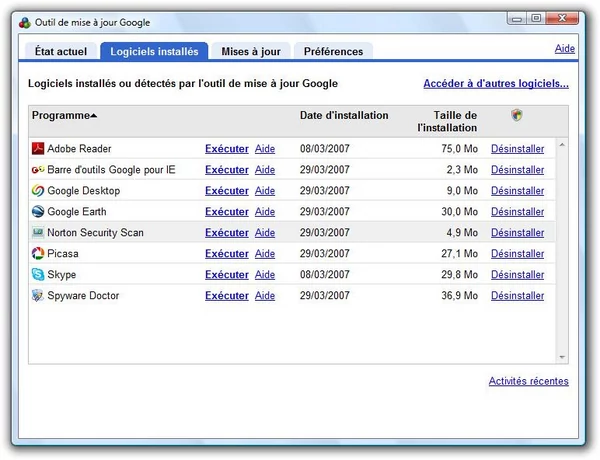Select the Google Earth program name

pos(77,212)
